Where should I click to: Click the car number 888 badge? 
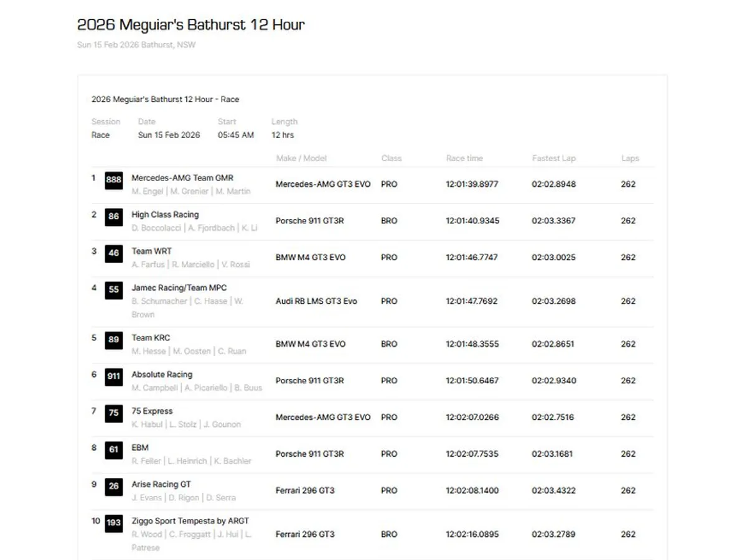click(x=114, y=180)
